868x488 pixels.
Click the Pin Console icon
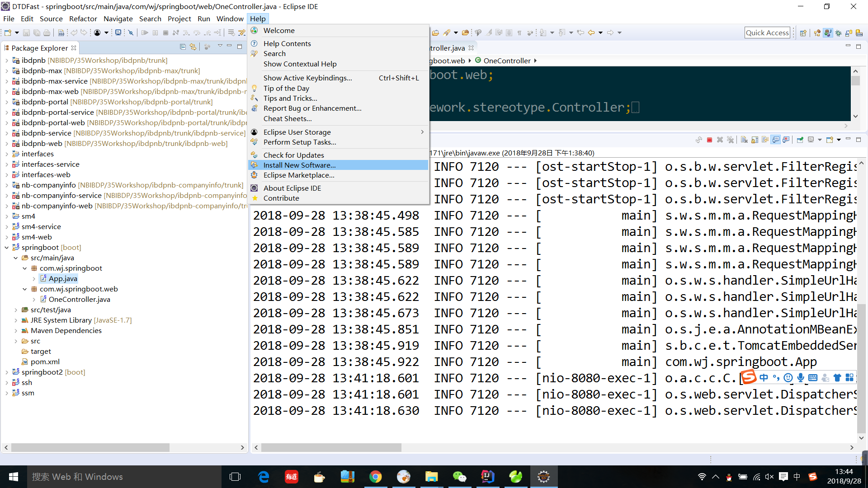[800, 140]
